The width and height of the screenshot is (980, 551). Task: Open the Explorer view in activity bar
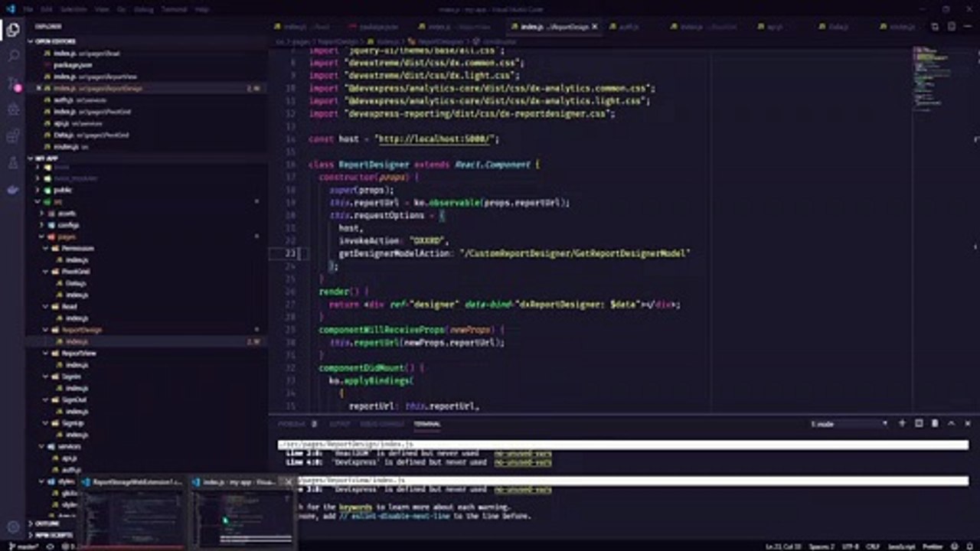[x=12, y=30]
